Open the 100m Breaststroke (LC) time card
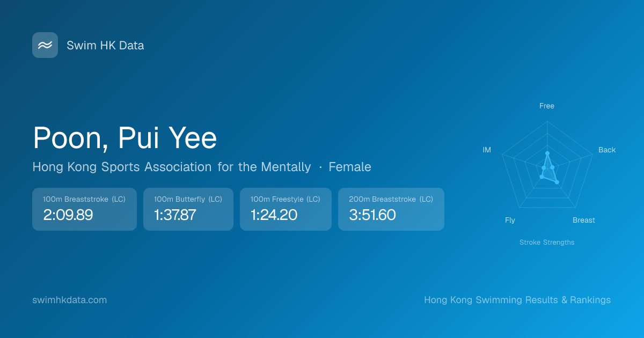 pyautogui.click(x=84, y=209)
